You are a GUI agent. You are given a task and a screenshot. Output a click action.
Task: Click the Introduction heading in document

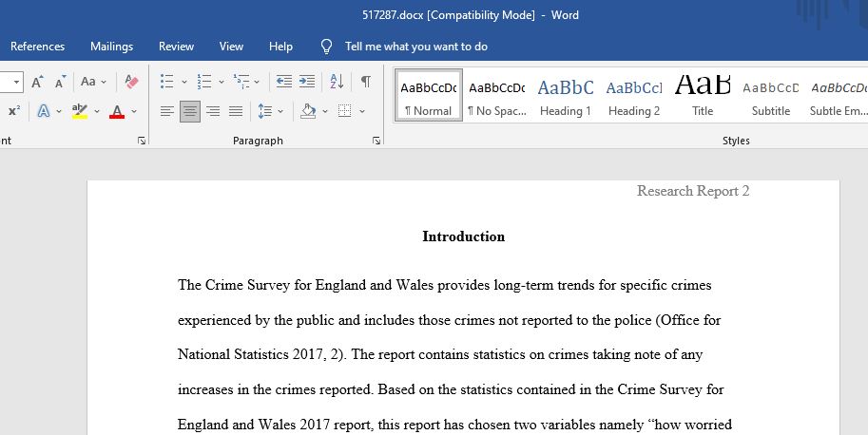pyautogui.click(x=463, y=236)
